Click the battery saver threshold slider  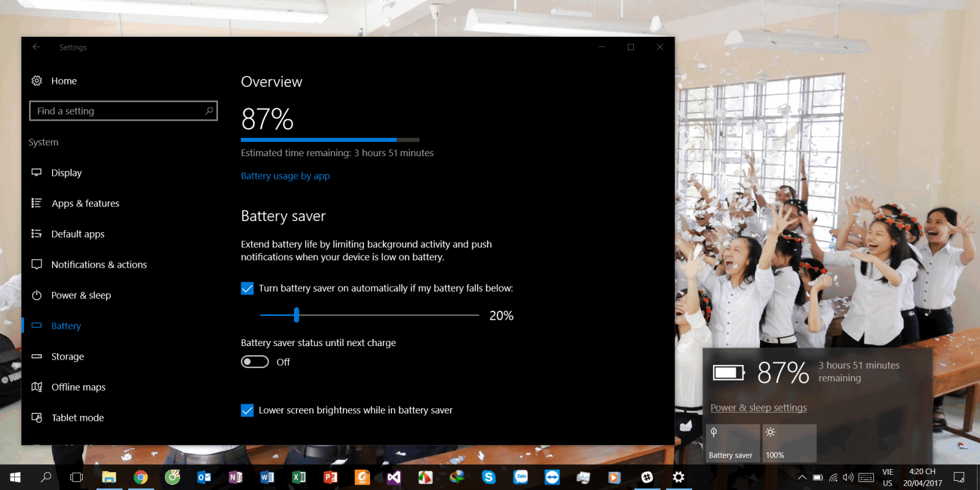pos(369,315)
